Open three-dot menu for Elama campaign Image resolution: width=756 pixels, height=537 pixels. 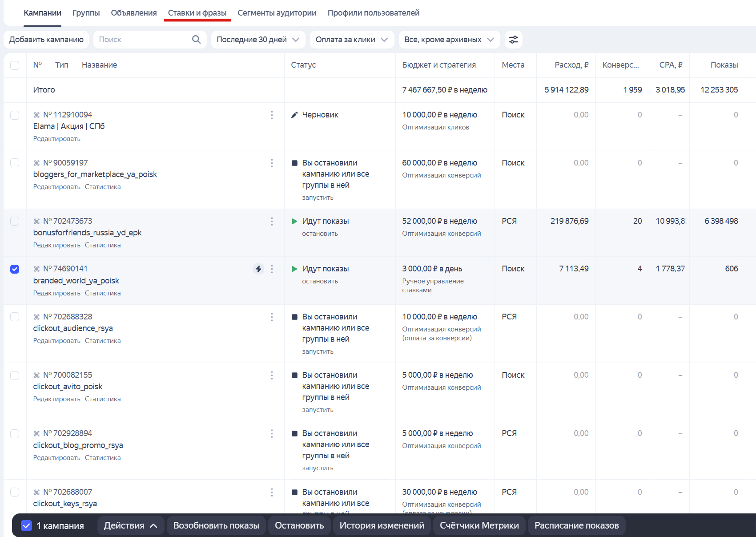coord(272,115)
